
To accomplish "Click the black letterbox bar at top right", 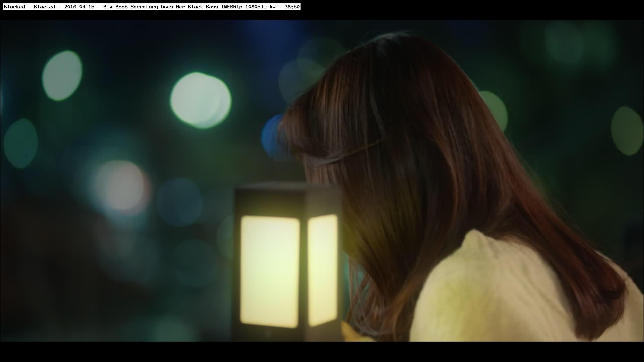I will point(503,9).
